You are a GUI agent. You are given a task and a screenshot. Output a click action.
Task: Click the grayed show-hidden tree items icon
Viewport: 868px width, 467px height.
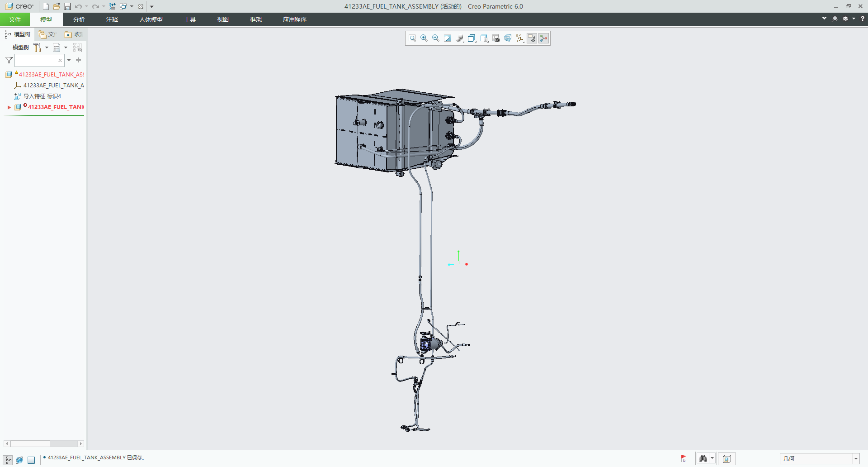(78, 48)
